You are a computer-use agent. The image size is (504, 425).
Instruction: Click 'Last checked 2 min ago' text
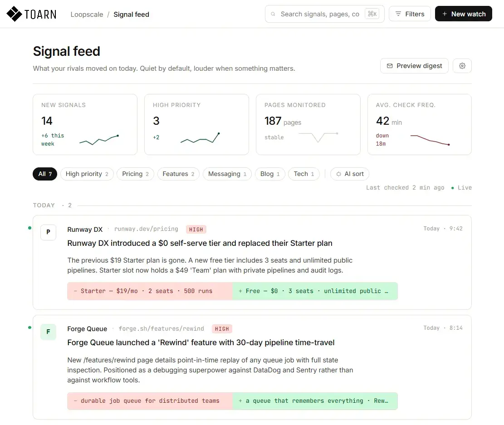click(x=405, y=188)
